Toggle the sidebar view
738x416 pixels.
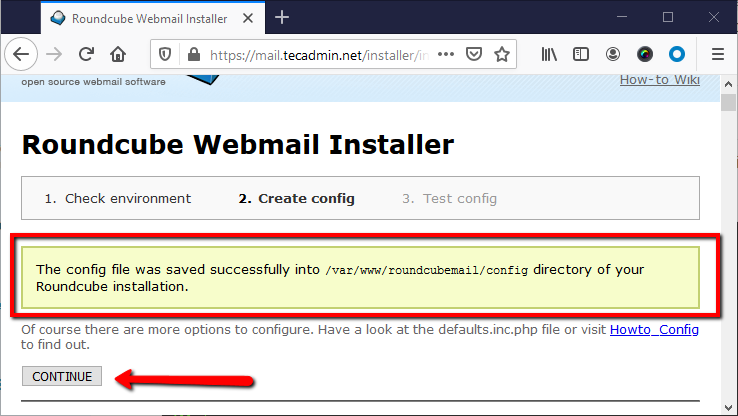[x=581, y=55]
